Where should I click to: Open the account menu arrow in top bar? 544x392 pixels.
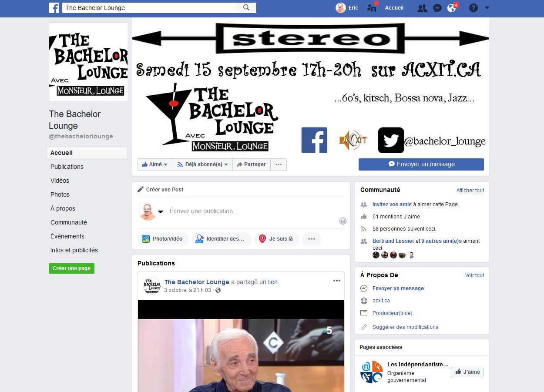[487, 8]
